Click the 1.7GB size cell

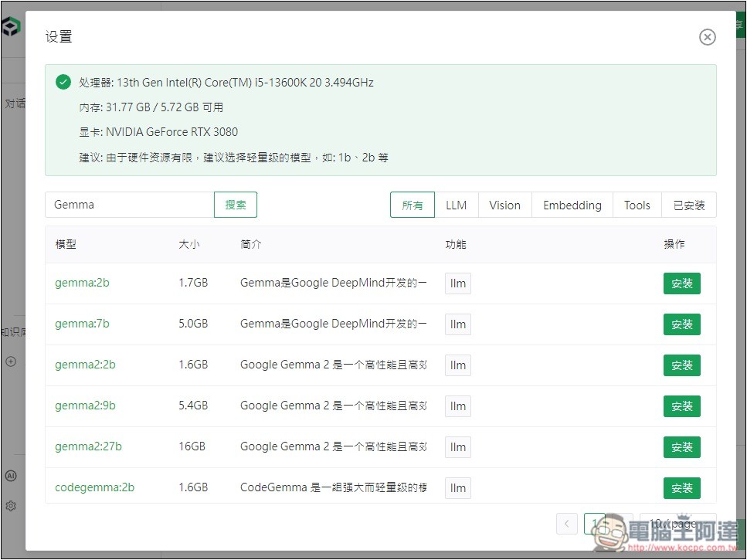coord(193,283)
